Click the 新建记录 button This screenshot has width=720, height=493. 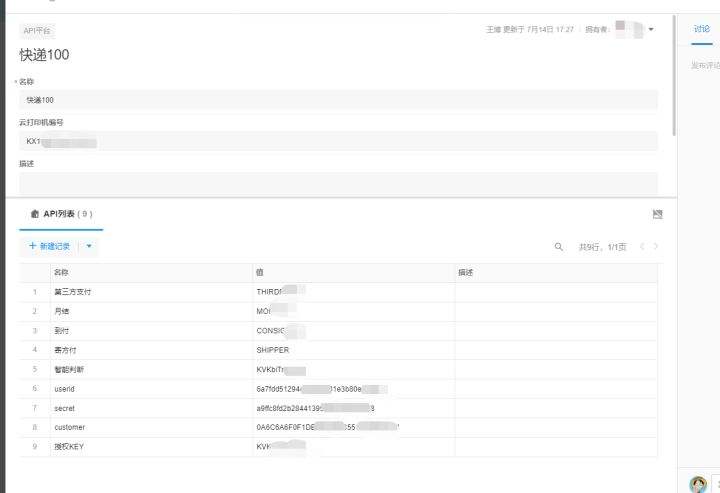(54, 245)
